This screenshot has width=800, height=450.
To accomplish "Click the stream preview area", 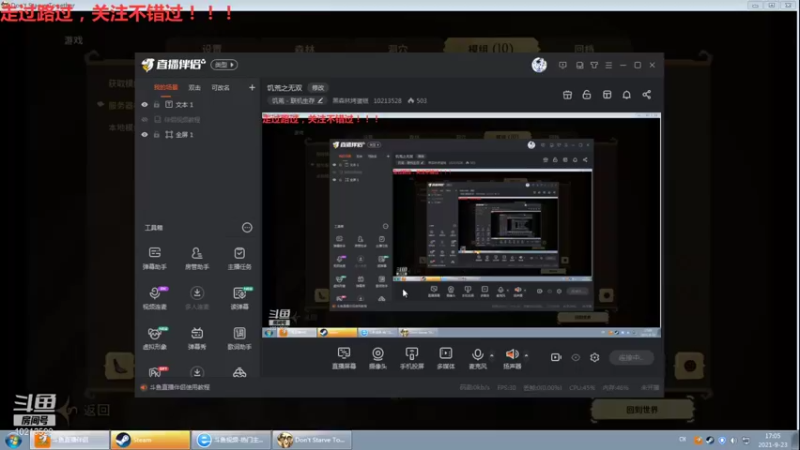I will [461, 225].
